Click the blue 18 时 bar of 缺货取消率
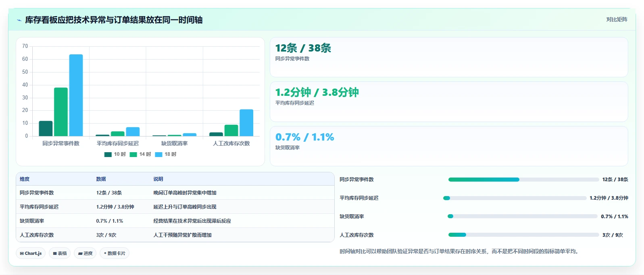644x275 pixels. [x=190, y=134]
